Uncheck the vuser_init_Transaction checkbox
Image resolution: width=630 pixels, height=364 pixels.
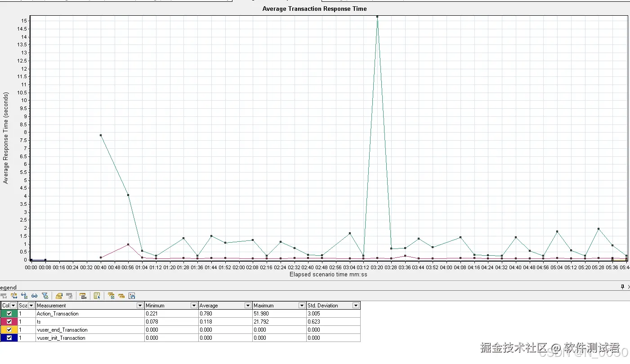click(x=9, y=338)
